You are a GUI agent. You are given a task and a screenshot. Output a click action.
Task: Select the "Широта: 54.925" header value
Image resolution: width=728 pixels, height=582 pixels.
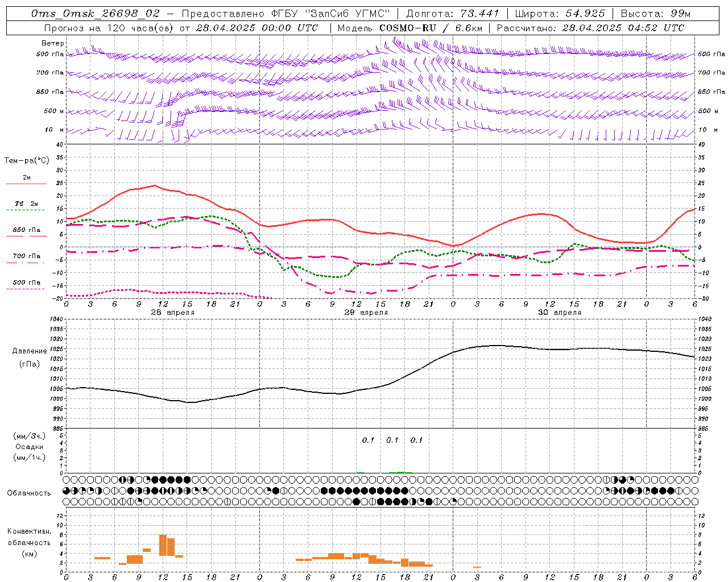point(559,14)
